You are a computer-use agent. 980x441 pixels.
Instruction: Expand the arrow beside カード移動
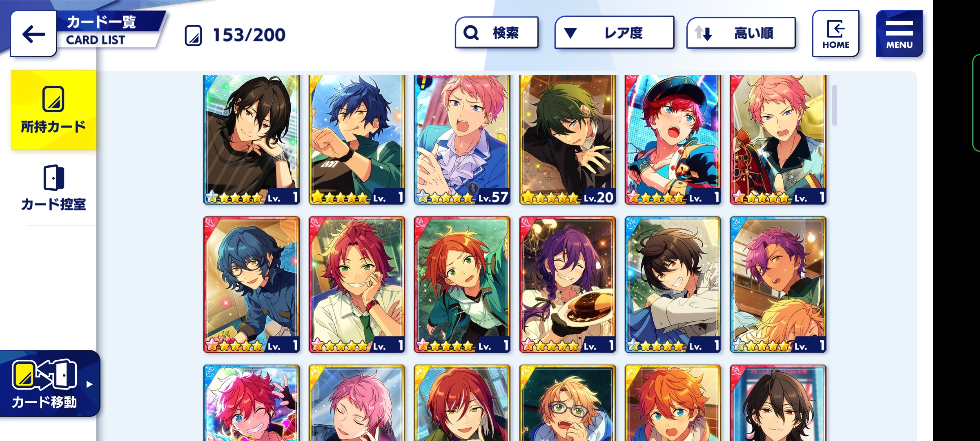click(x=89, y=384)
